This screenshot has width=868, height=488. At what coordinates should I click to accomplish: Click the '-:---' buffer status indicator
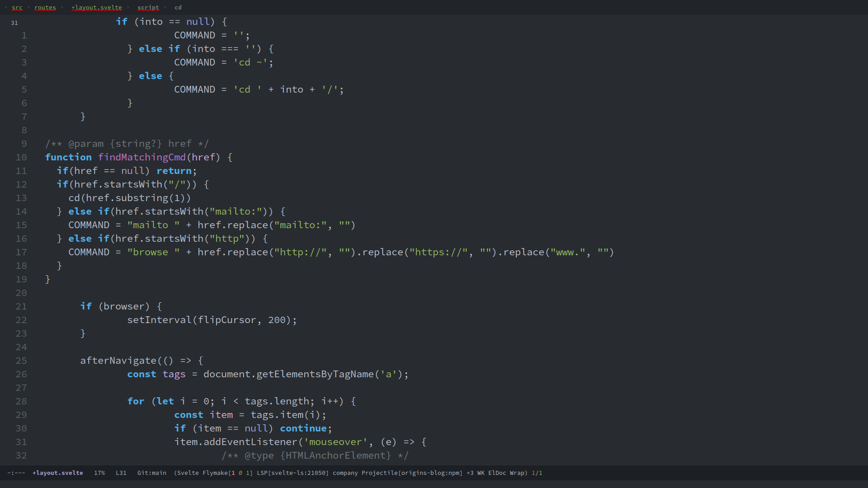[16, 473]
